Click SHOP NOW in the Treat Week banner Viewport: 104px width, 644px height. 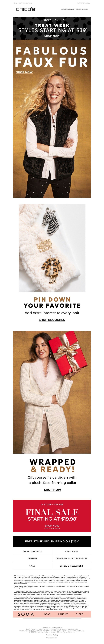coord(52,36)
